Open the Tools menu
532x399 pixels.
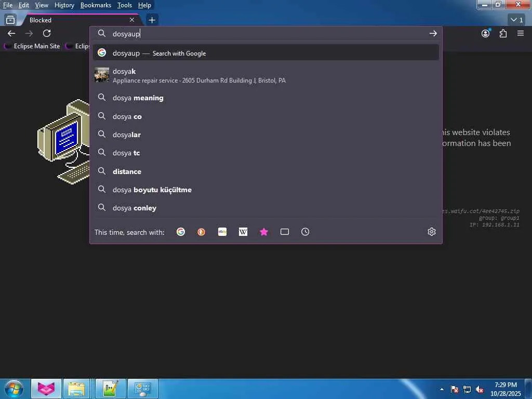pyautogui.click(x=125, y=5)
